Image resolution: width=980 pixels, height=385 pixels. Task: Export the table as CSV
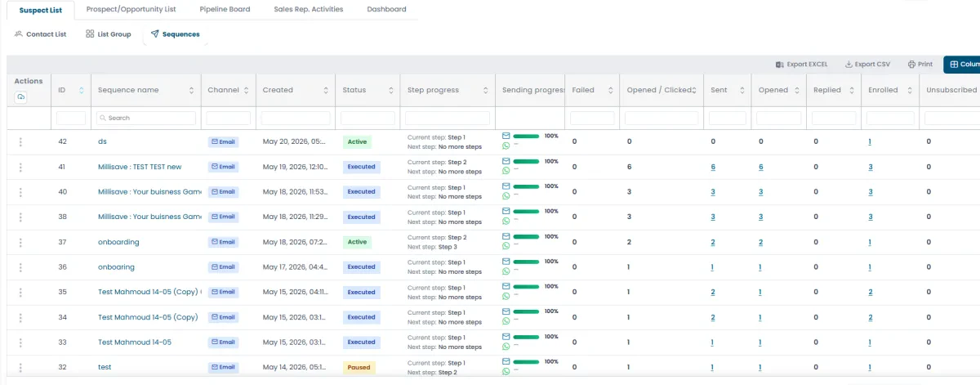click(867, 64)
